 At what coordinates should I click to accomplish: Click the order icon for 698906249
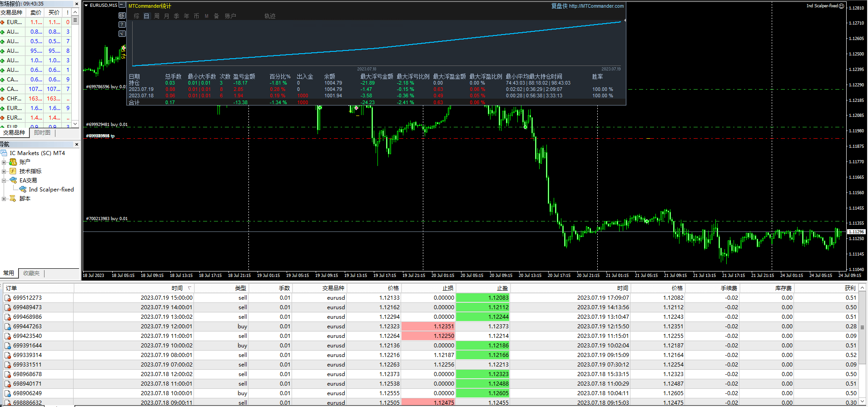tap(8, 394)
